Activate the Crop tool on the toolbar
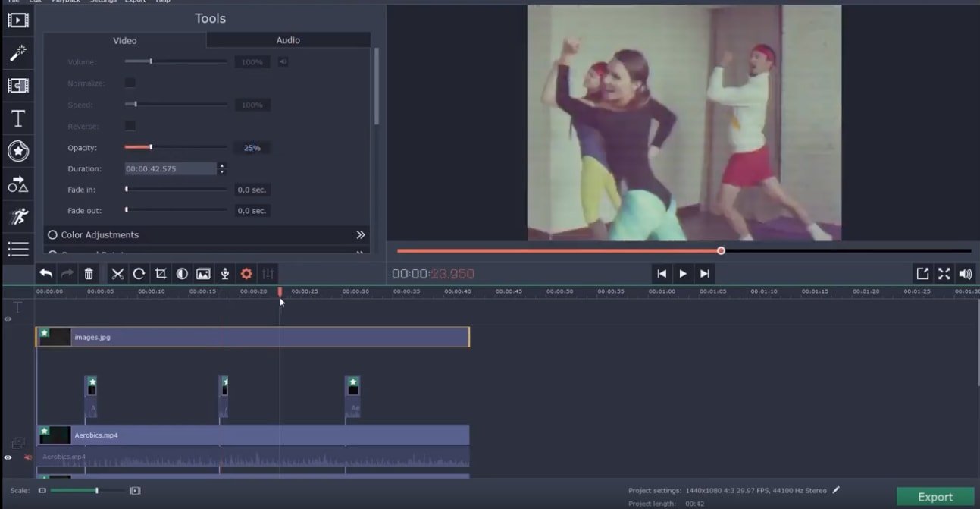 point(161,273)
